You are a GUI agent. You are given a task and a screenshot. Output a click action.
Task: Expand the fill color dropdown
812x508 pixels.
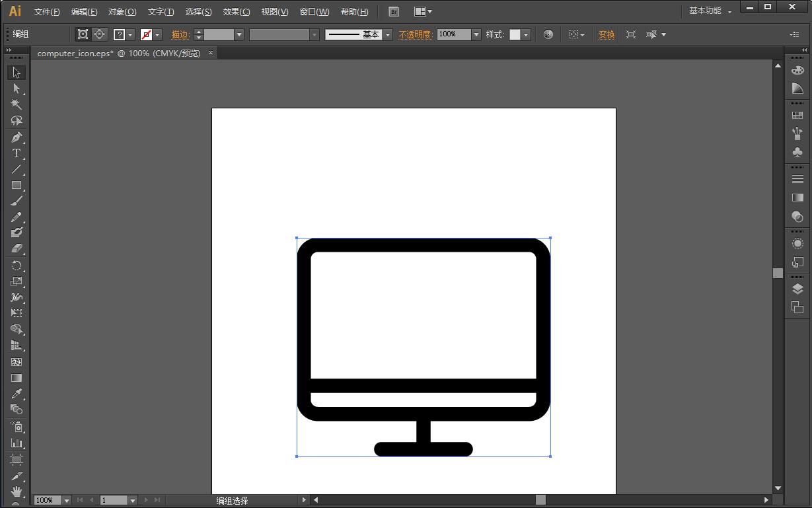tap(131, 34)
